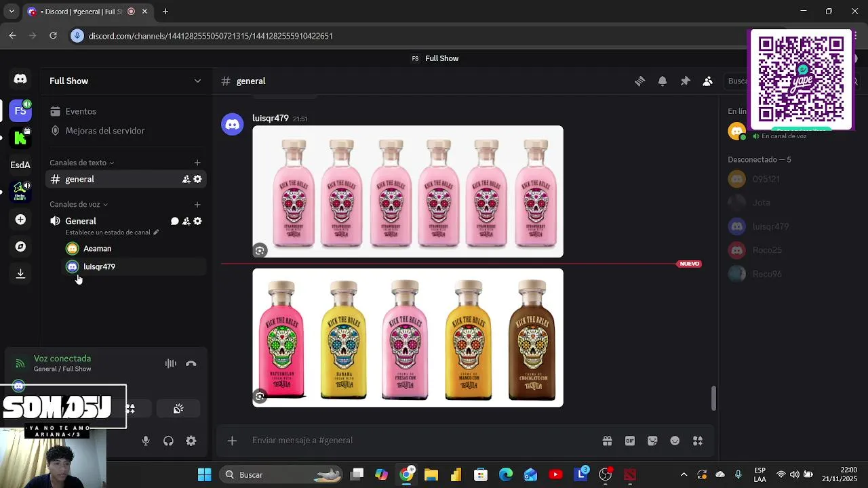Open the sticker picker
868x488 pixels.
652,441
